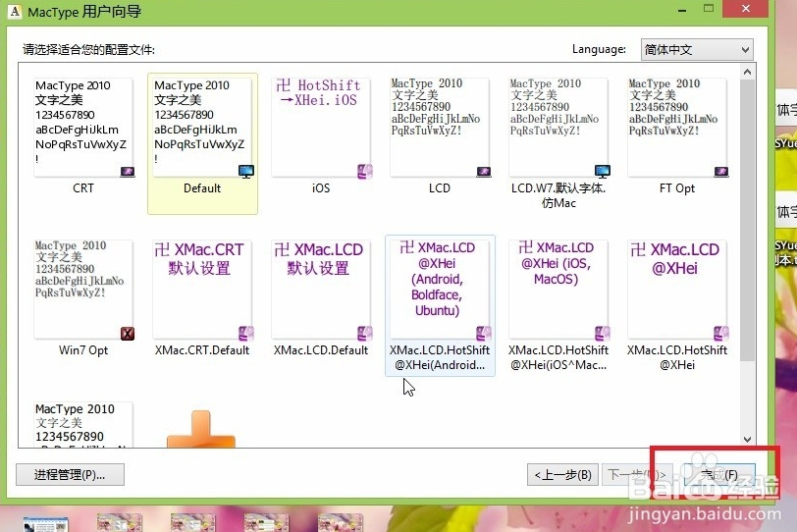Screen dimensions: 797x532
Task: Select partially visible MacType 2010 preview in third row
Action: pos(83,425)
